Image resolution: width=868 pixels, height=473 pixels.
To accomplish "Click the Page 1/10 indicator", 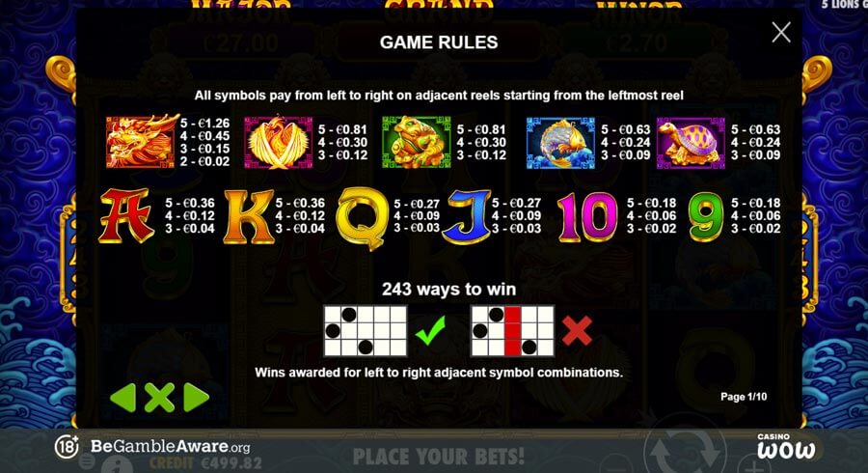I will (744, 397).
